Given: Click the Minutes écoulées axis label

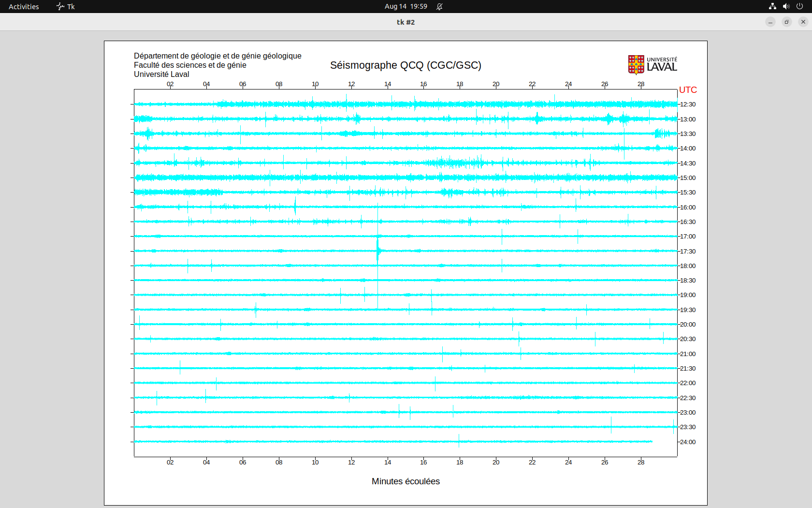Looking at the screenshot, I should (x=406, y=481).
